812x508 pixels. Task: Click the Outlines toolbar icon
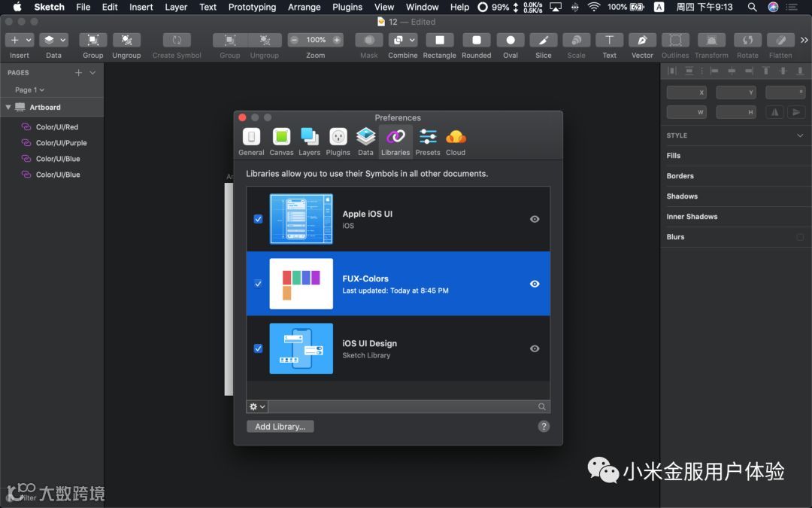coord(675,40)
